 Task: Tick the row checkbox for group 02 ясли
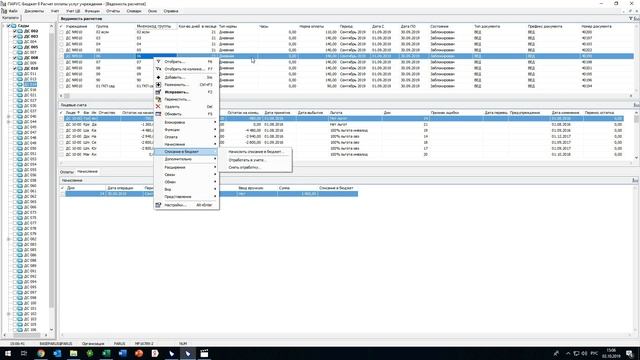tap(62, 32)
